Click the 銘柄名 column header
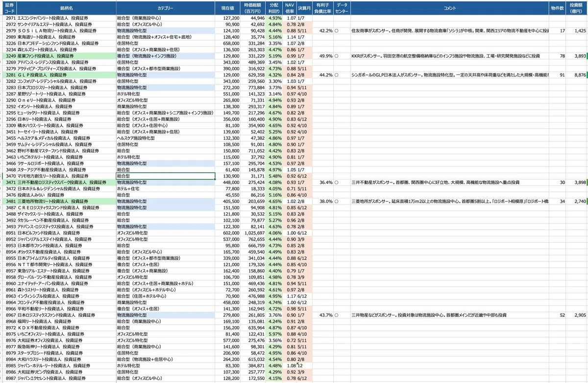Screen dimensions: 588x383 click(x=67, y=8)
